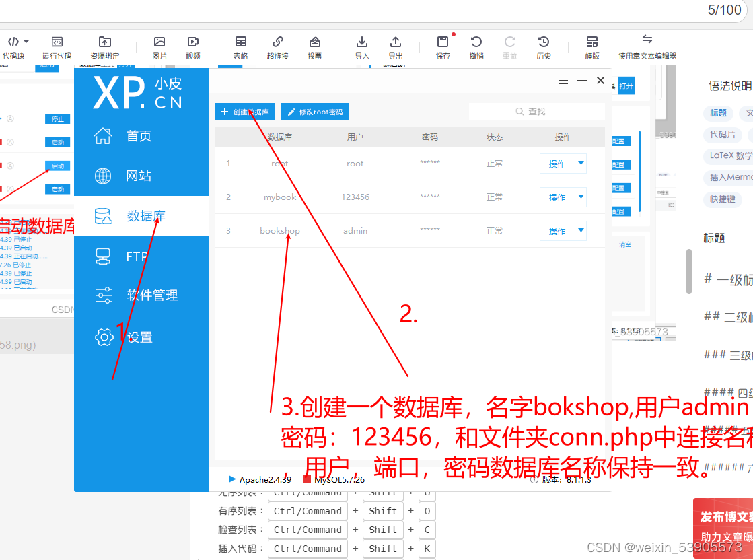This screenshot has width=753, height=560.
Task: Insert a code block from editor toolbar
Action: [x=13, y=48]
